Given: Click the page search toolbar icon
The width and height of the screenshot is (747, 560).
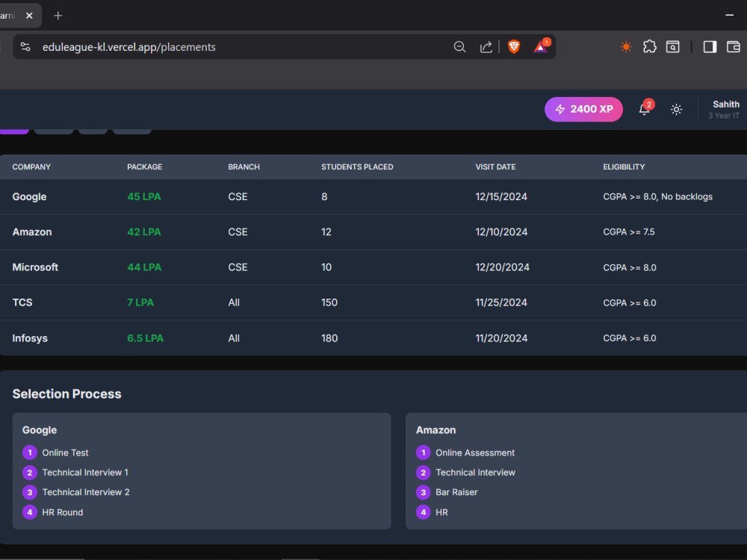Looking at the screenshot, I should tap(673, 46).
